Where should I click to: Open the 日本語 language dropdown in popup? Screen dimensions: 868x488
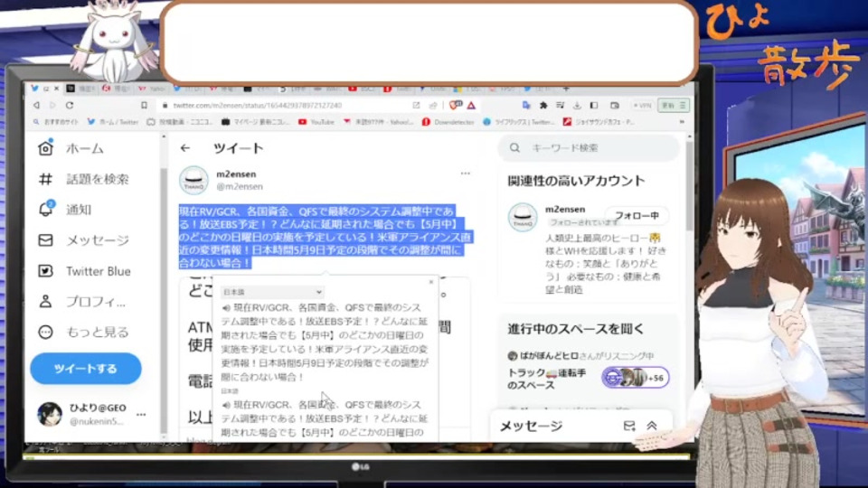click(x=272, y=292)
